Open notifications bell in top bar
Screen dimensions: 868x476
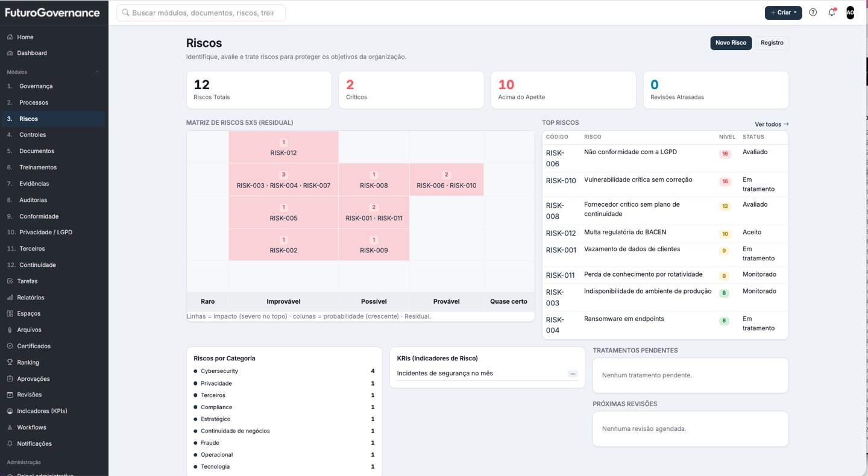832,12
